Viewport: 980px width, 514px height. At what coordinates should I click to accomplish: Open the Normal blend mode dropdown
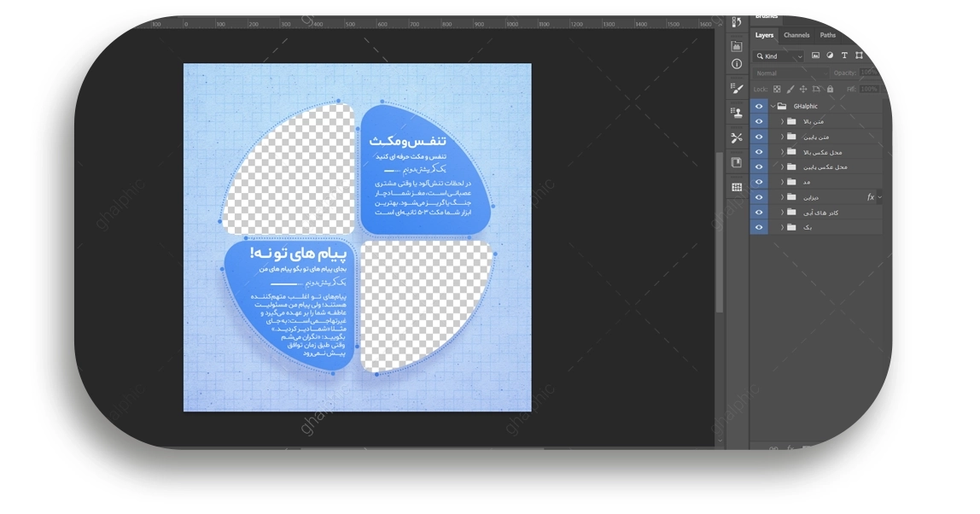coord(790,73)
